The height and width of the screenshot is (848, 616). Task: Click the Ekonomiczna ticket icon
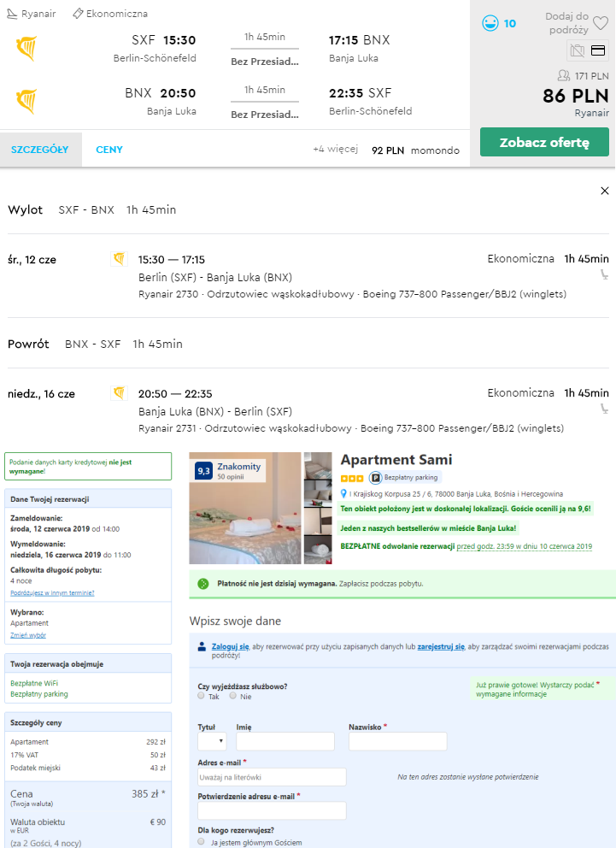click(78, 14)
